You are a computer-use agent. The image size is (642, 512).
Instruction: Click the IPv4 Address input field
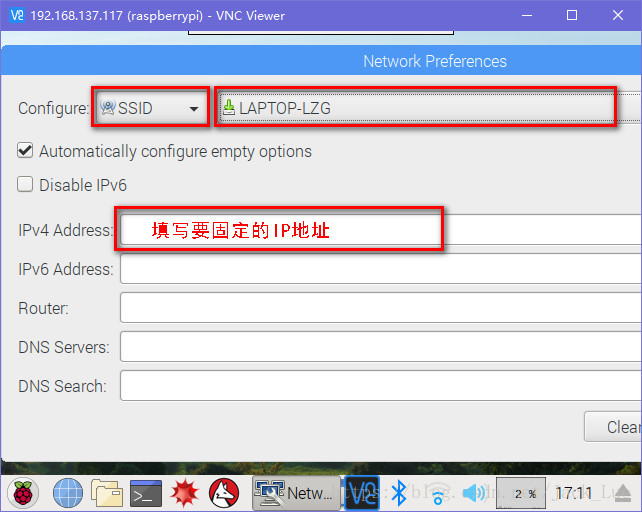[381, 230]
